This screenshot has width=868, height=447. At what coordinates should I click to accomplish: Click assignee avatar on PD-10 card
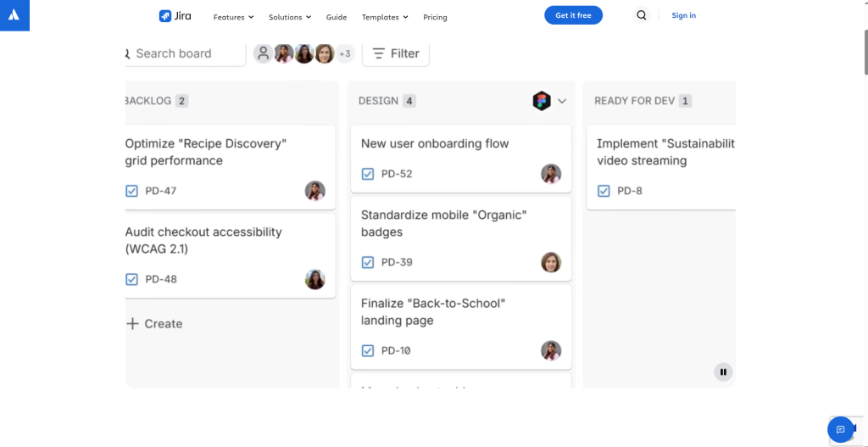pyautogui.click(x=551, y=350)
